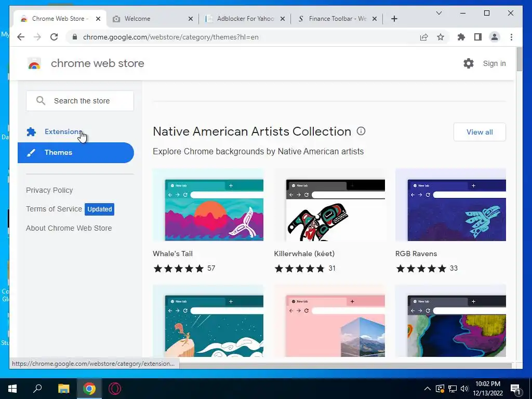Switch to the Welcome tab
This screenshot has width=532, height=399.
(152, 19)
